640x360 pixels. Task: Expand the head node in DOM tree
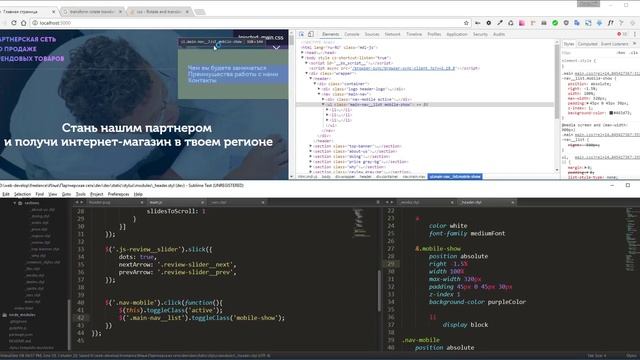(302, 53)
